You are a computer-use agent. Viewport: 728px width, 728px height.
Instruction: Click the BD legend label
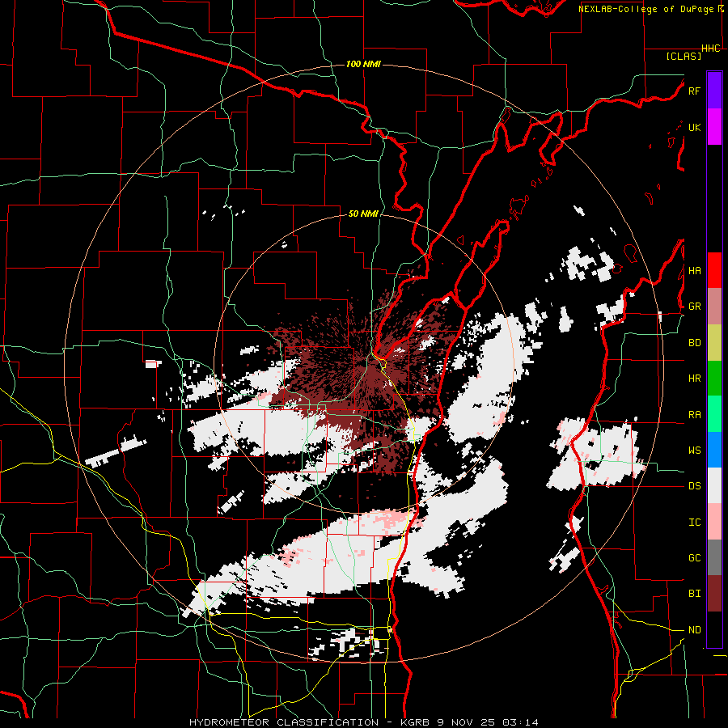[694, 343]
